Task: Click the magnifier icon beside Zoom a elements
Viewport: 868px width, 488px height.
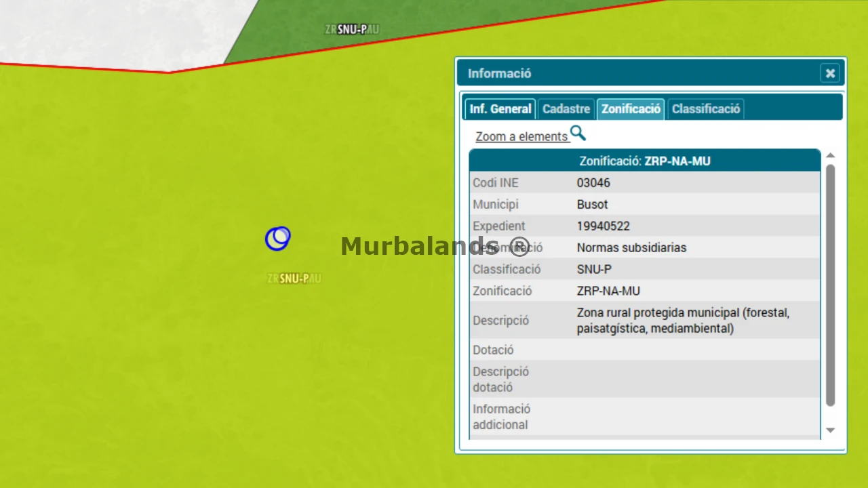Action: [578, 133]
